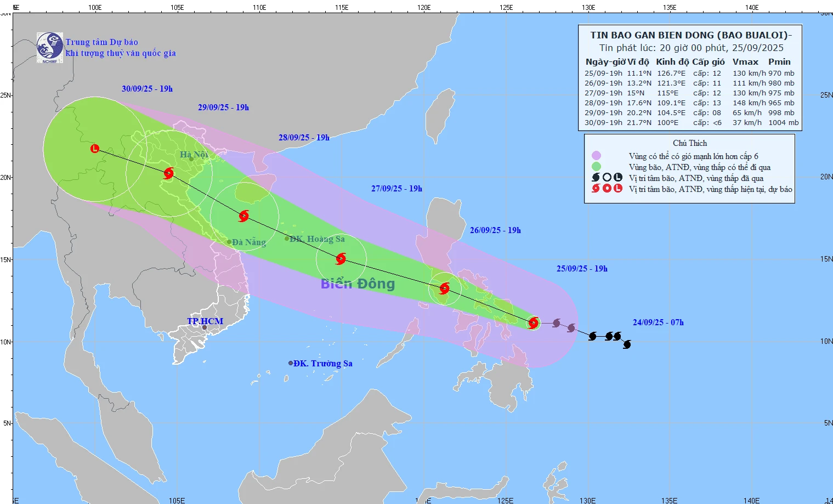Click the current storm position icon for 25/09
The height and width of the screenshot is (504, 833).
tap(533, 323)
